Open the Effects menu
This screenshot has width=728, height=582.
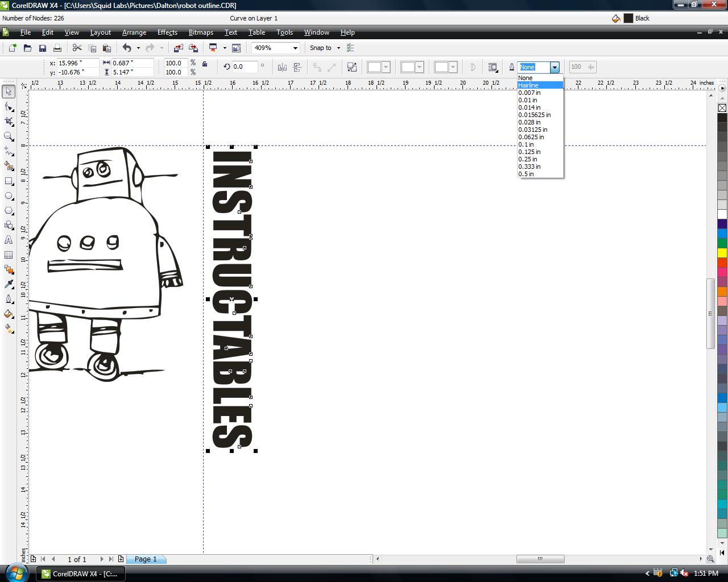click(167, 32)
